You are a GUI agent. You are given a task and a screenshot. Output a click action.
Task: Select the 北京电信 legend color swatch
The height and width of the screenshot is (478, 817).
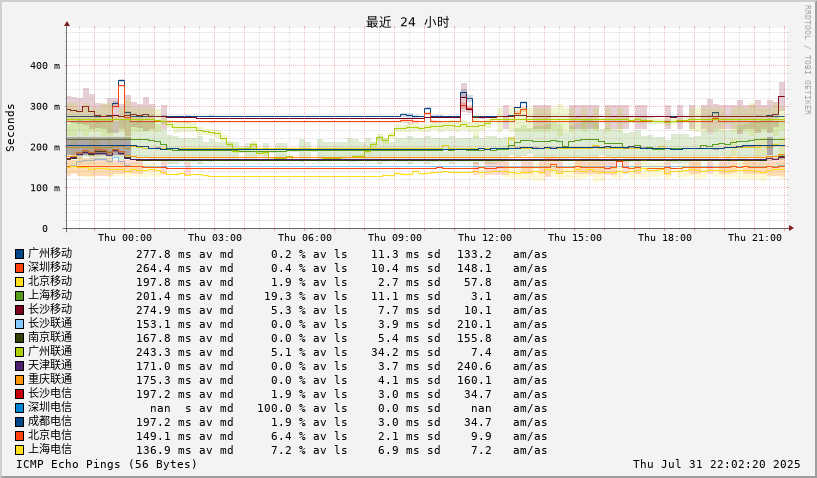[19, 436]
